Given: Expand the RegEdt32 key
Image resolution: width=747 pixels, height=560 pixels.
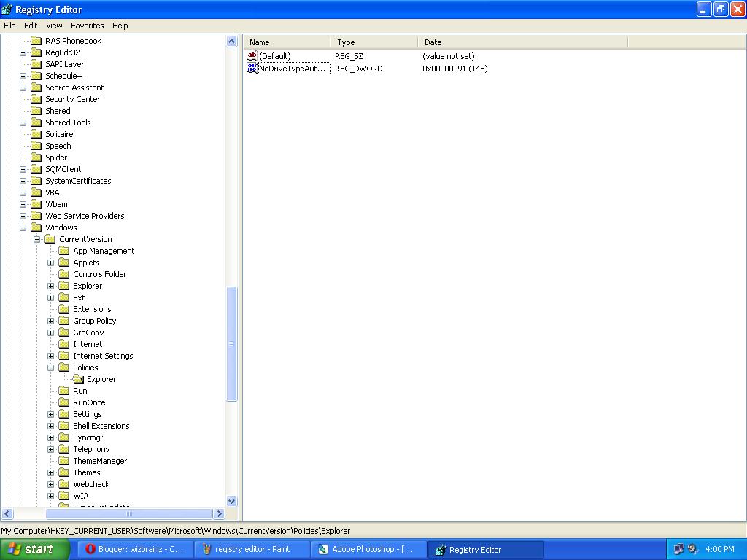Looking at the screenshot, I should pos(23,52).
